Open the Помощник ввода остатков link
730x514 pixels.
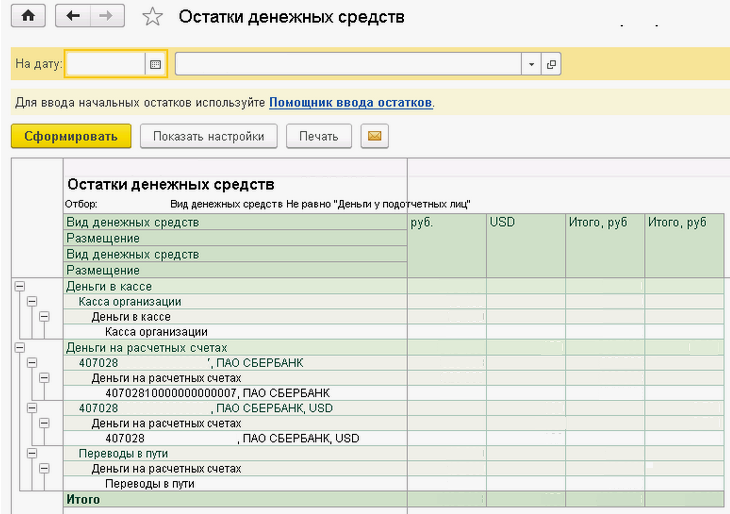pos(351,102)
